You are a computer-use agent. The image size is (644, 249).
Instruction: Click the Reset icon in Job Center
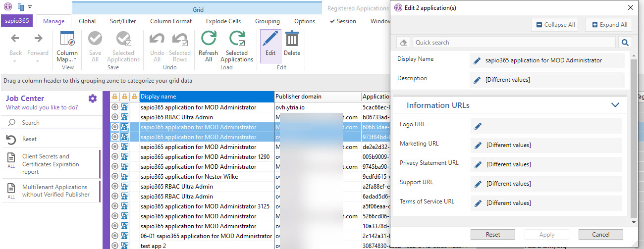(11, 139)
